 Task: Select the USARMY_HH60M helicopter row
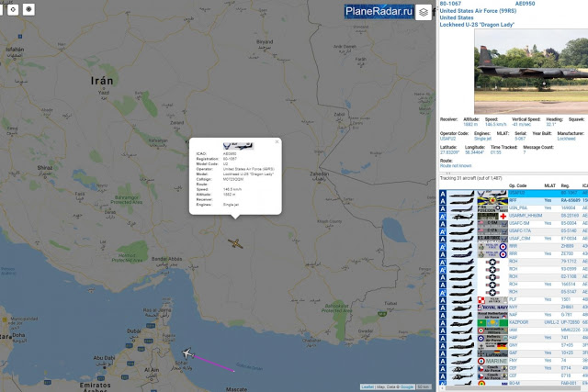point(514,217)
